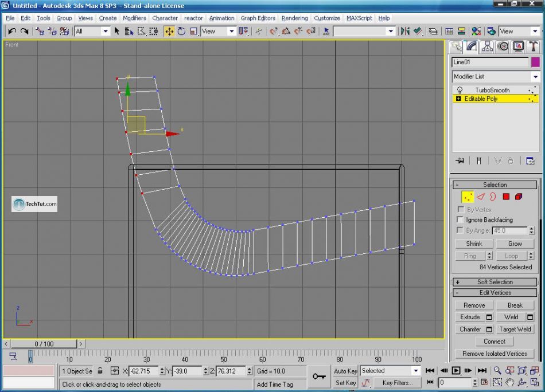Image resolution: width=545 pixels, height=392 pixels.
Task: Click the Connect button
Action: pos(495,342)
